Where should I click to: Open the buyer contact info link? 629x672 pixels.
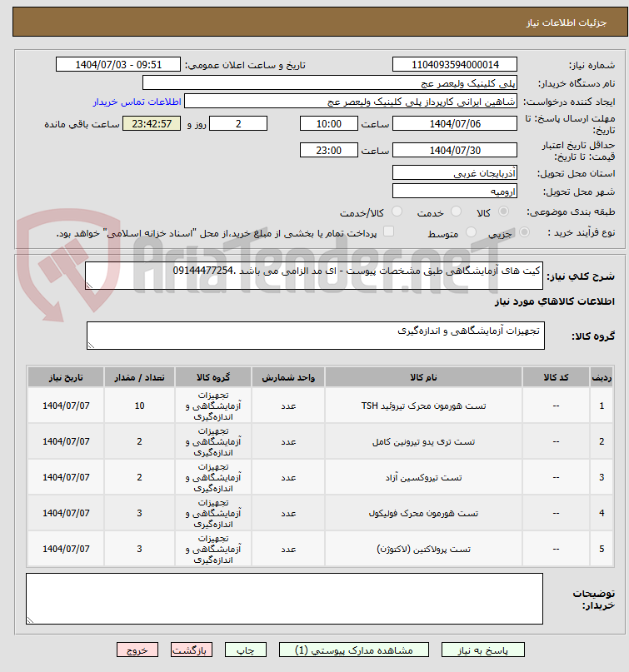coord(137,102)
